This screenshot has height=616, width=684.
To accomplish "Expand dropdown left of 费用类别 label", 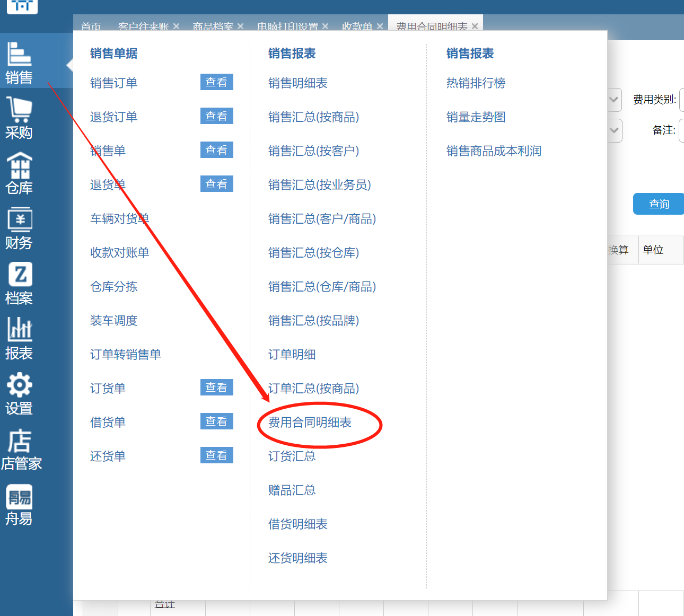I will point(614,100).
